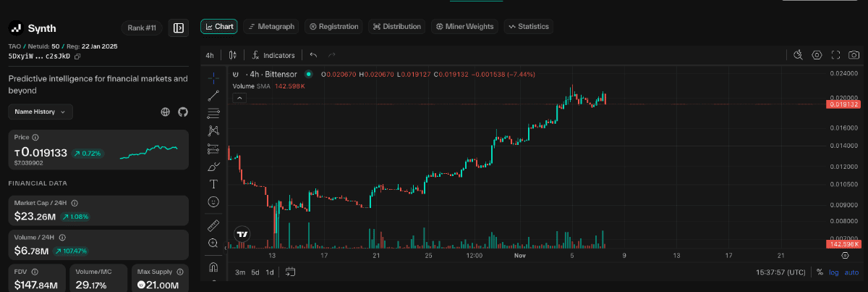868x292 pixels.
Task: Set chart range to 5d
Action: pos(255,272)
